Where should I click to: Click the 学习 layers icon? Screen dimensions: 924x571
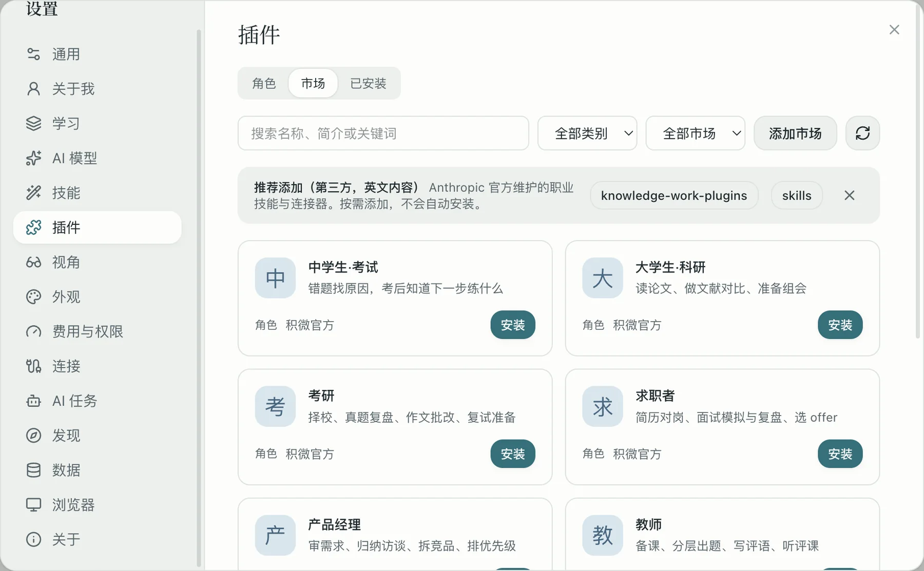[x=33, y=123]
